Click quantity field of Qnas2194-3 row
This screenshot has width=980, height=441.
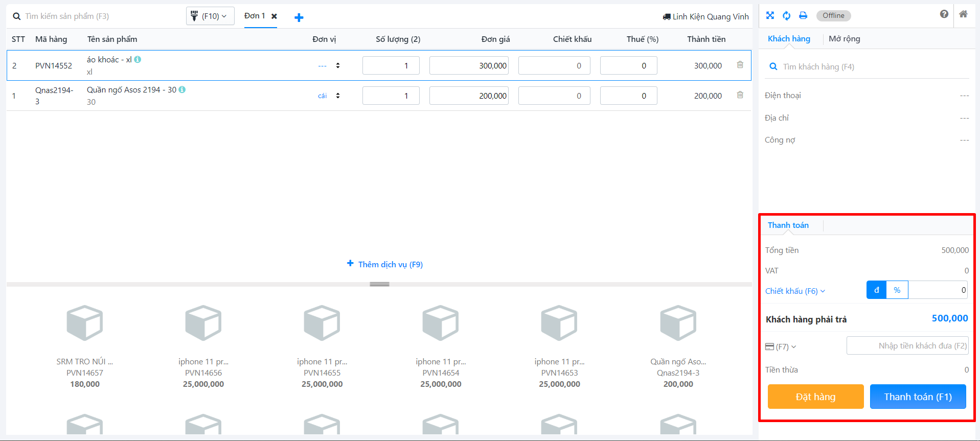point(391,96)
